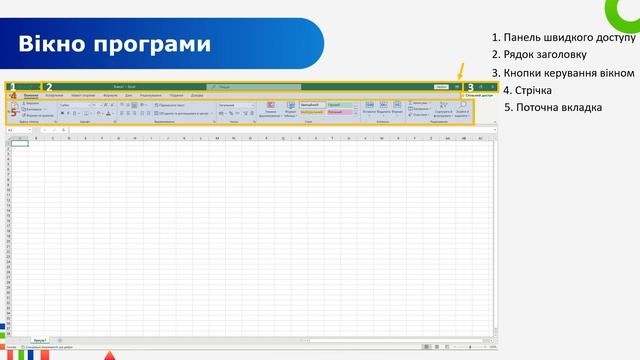Image resolution: width=640 pixels, height=360 pixels.
Task: Click the Percent Style icon
Action: 231,113
